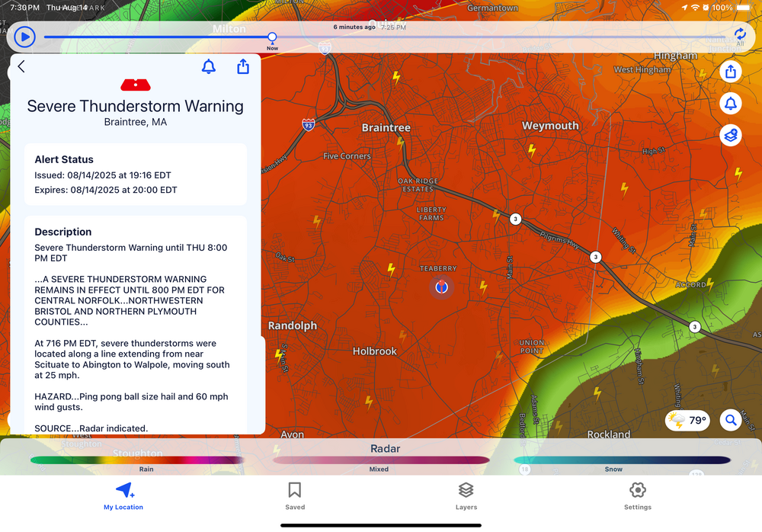Open the map alerts bell button

click(x=731, y=104)
